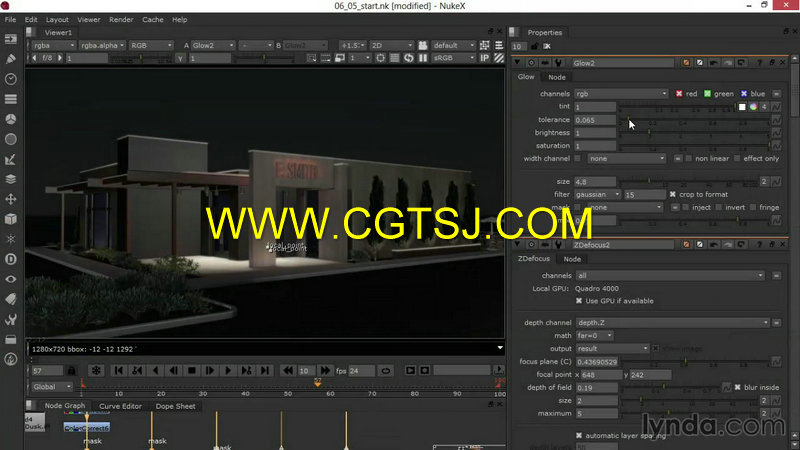The width and height of the screenshot is (800, 450).
Task: Open the Draw nodes toolbar icon
Action: [x=11, y=59]
